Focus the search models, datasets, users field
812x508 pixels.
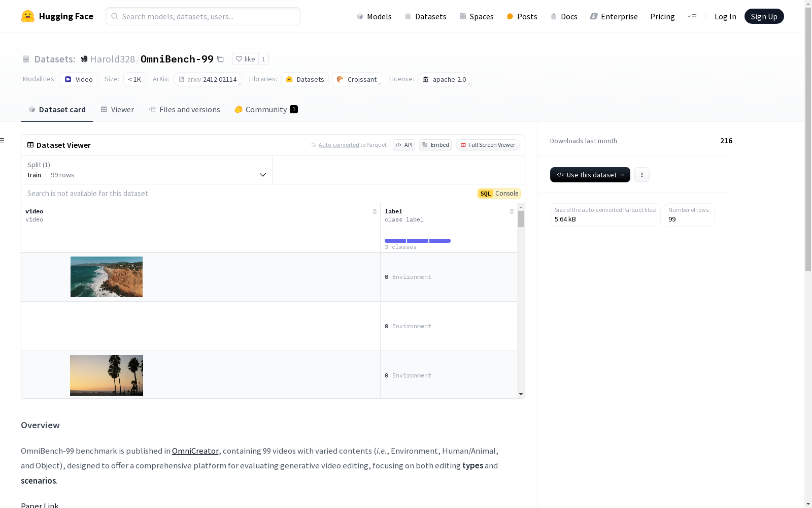point(203,16)
